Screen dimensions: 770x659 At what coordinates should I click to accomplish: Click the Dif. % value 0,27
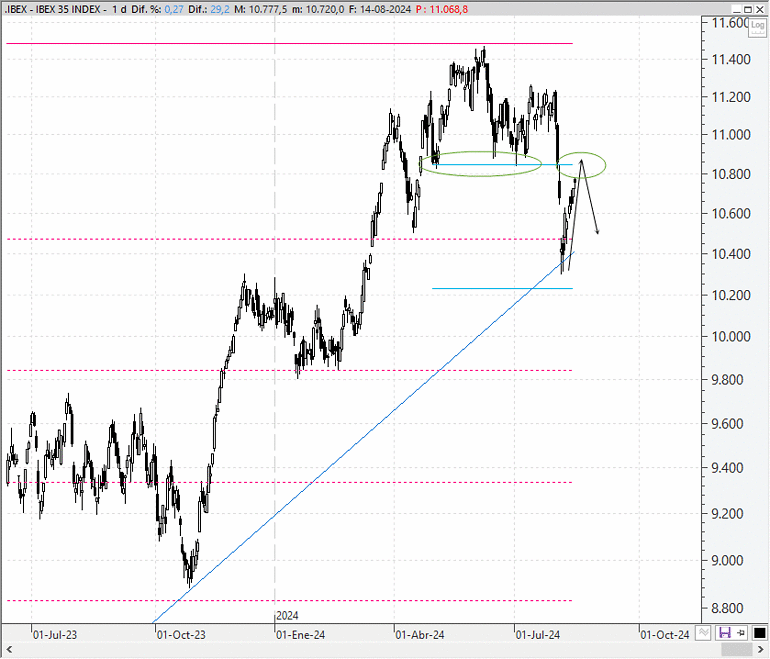point(175,9)
